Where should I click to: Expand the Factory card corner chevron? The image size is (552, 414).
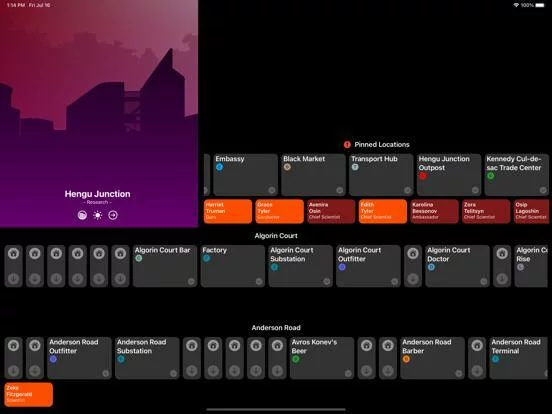tap(259, 282)
